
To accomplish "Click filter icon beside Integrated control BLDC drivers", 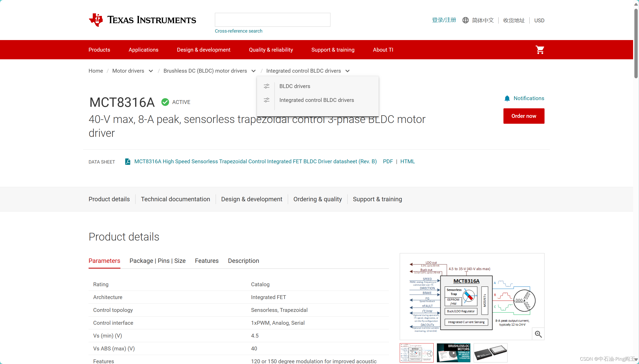I will point(266,100).
